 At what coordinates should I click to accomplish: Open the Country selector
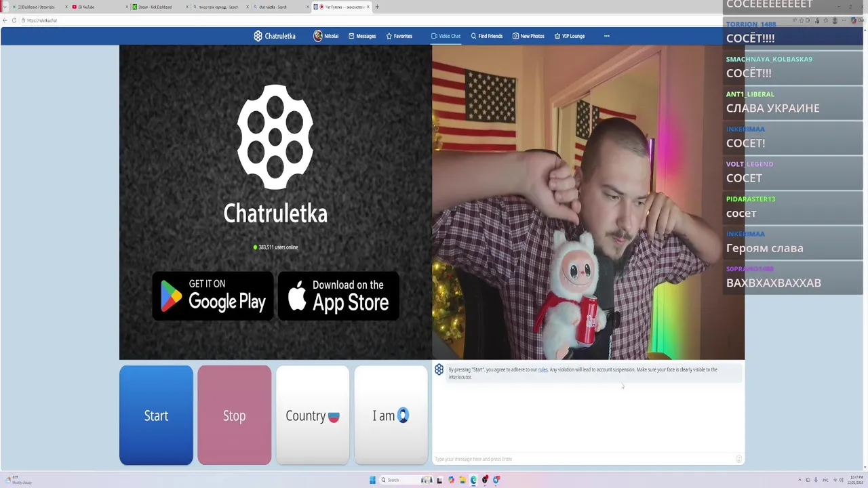[313, 415]
